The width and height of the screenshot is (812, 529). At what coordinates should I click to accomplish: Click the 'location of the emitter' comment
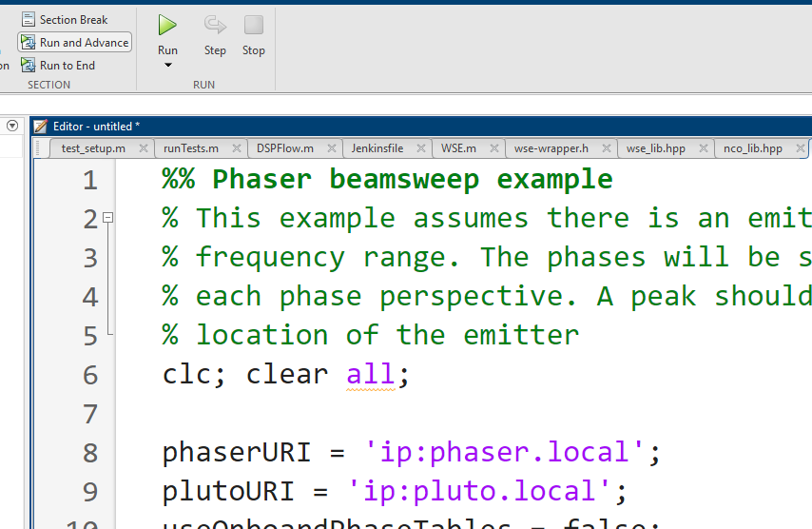387,335
